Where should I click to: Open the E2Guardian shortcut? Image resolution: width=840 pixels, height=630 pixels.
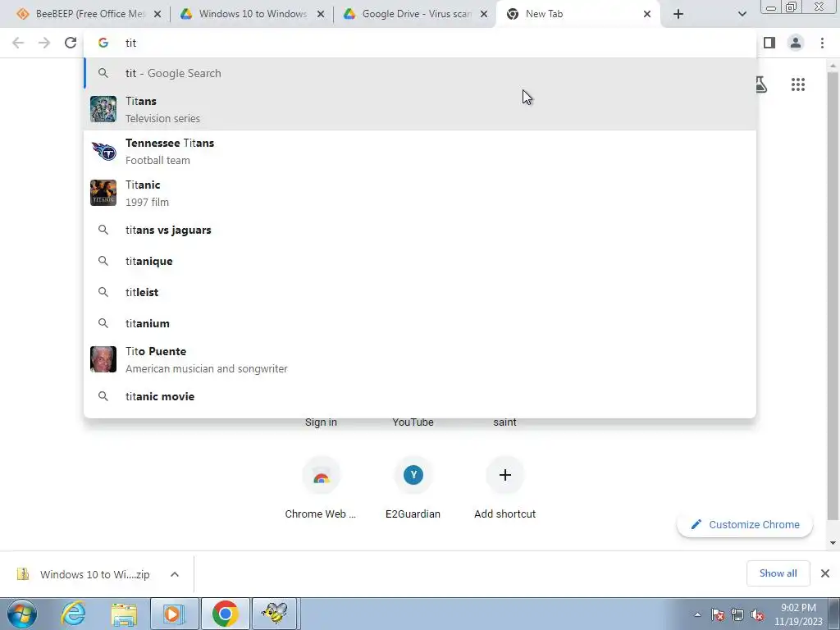point(413,487)
